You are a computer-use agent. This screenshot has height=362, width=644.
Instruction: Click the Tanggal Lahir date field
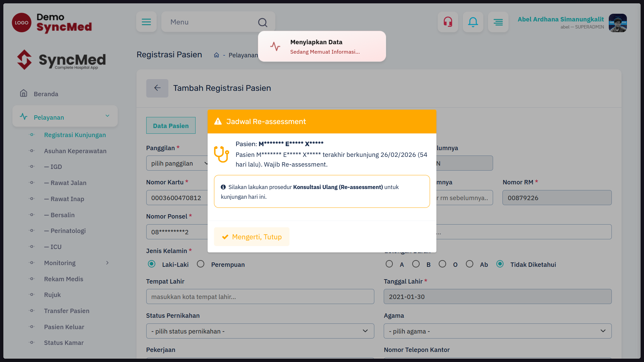point(497,297)
